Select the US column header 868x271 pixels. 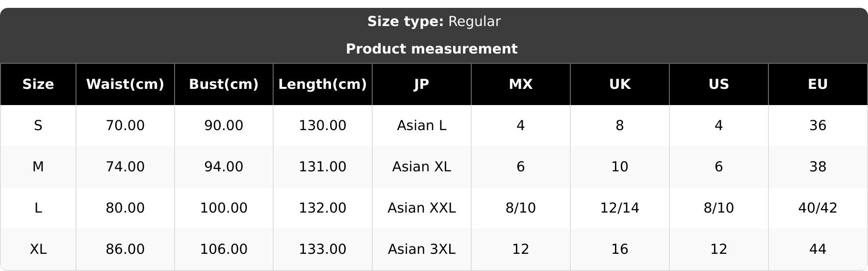tap(719, 84)
